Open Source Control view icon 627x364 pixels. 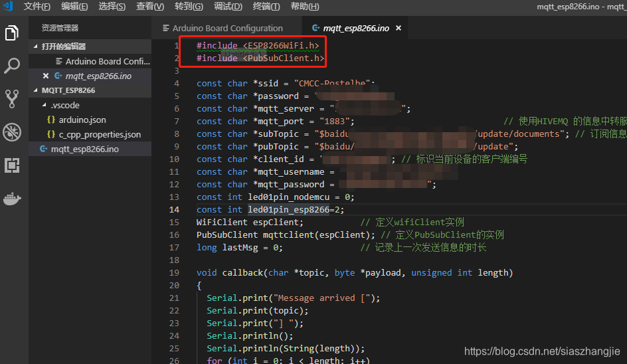(x=12, y=99)
